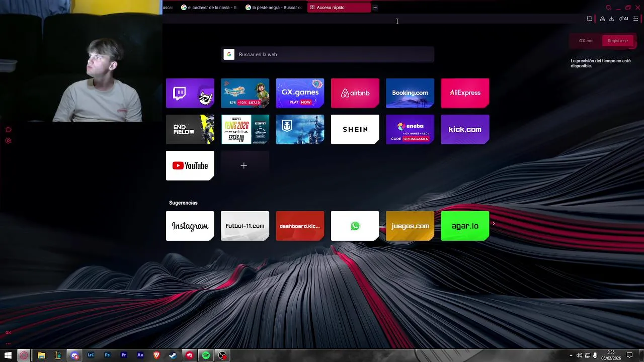The width and height of the screenshot is (644, 362).
Task: Open the network icon in system tray
Action: pos(587,355)
